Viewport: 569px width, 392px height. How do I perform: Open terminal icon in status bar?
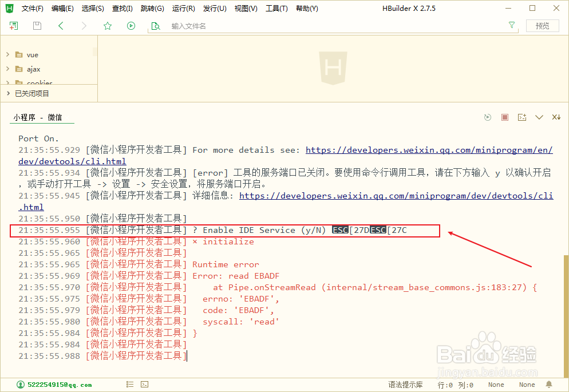click(144, 385)
